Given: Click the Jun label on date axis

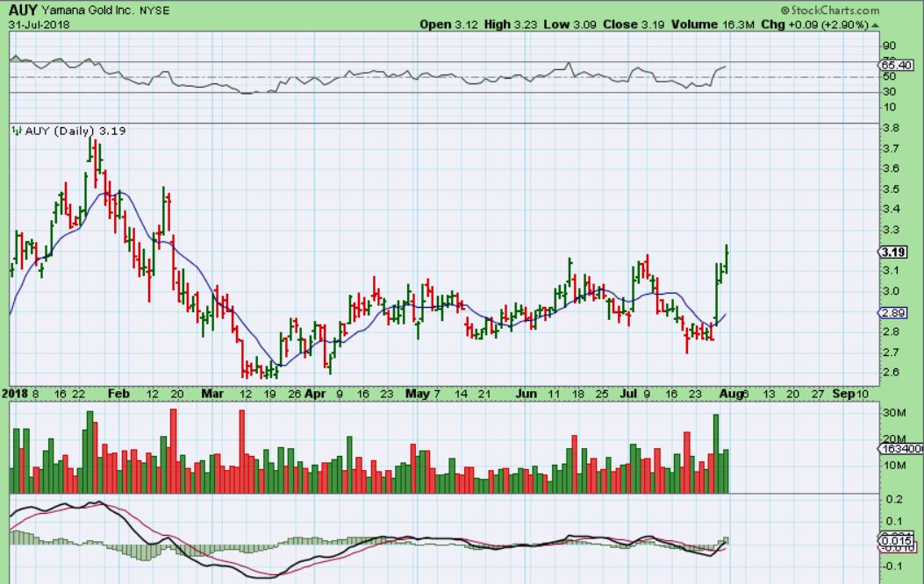Looking at the screenshot, I should click(x=526, y=393).
